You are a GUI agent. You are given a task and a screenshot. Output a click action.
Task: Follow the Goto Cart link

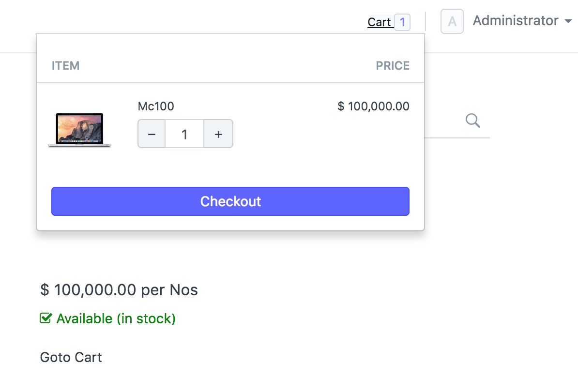point(71,358)
